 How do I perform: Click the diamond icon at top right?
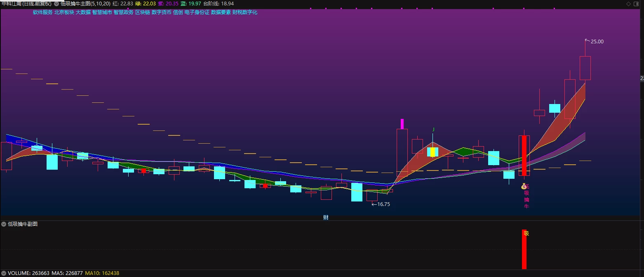pos(628,4)
